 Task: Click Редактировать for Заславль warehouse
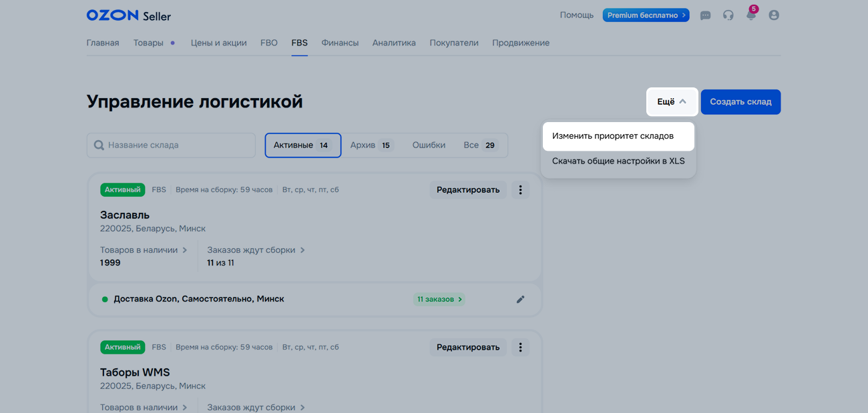click(x=467, y=190)
